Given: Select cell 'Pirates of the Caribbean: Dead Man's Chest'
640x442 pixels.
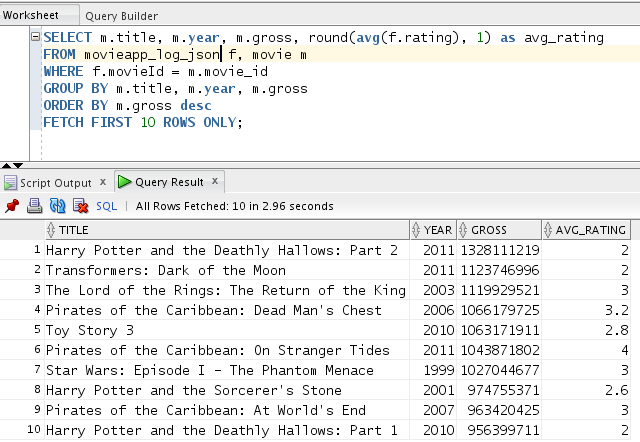Looking at the screenshot, I should pyautogui.click(x=227, y=310).
